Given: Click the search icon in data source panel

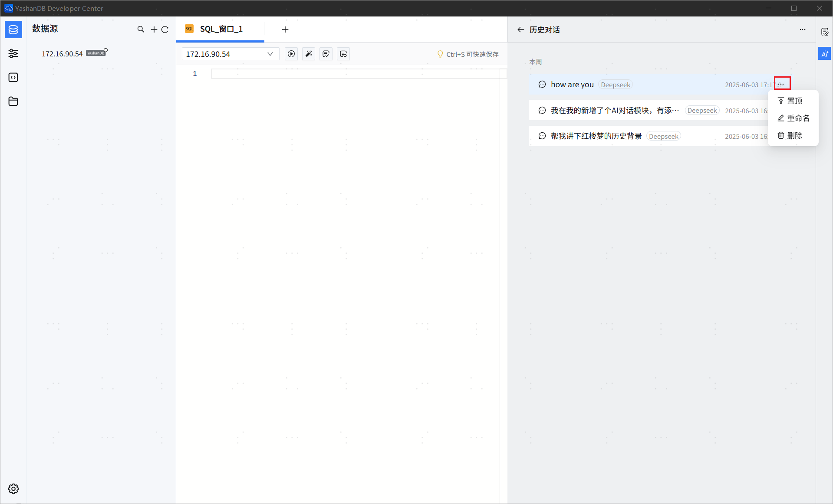Looking at the screenshot, I should tap(141, 29).
